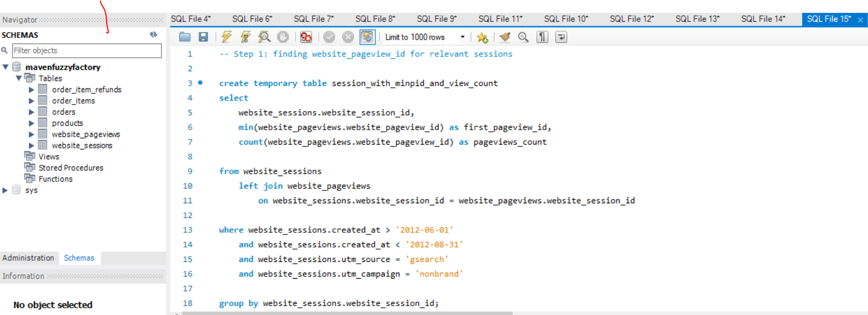Click the 'nonbrand' string on line 16

(439, 274)
